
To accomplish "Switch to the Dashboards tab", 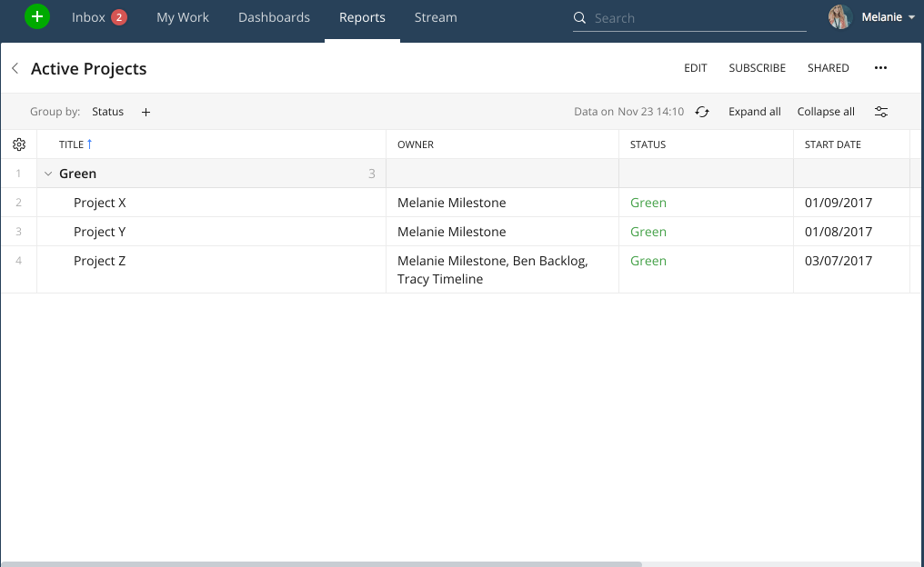I will [x=274, y=17].
